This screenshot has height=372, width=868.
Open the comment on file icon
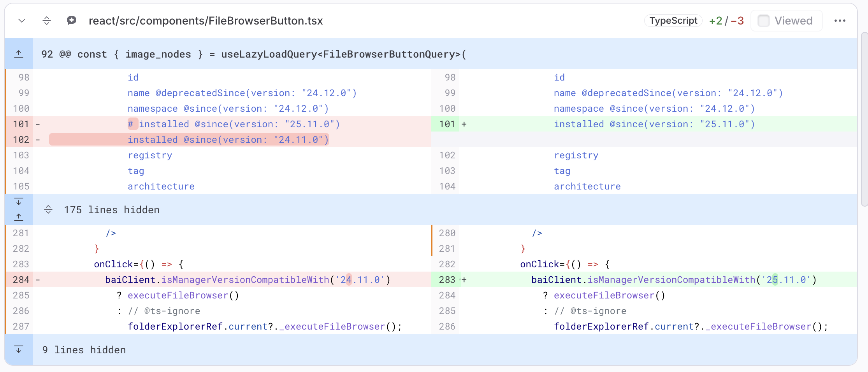72,21
